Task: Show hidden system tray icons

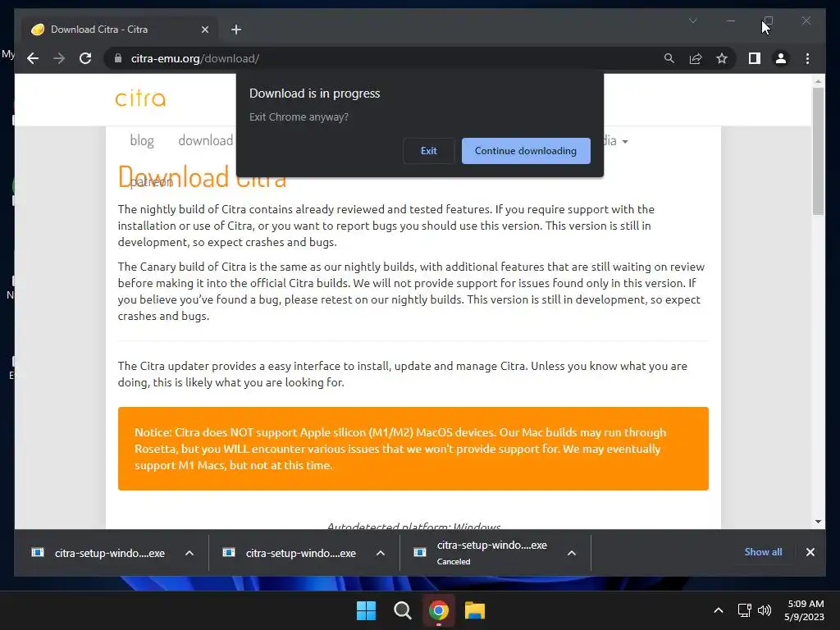Action: 719,610
